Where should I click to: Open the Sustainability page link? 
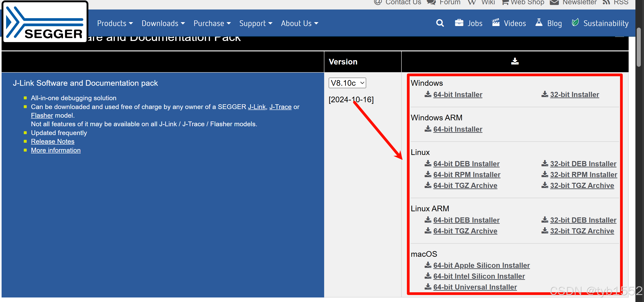pyautogui.click(x=606, y=23)
